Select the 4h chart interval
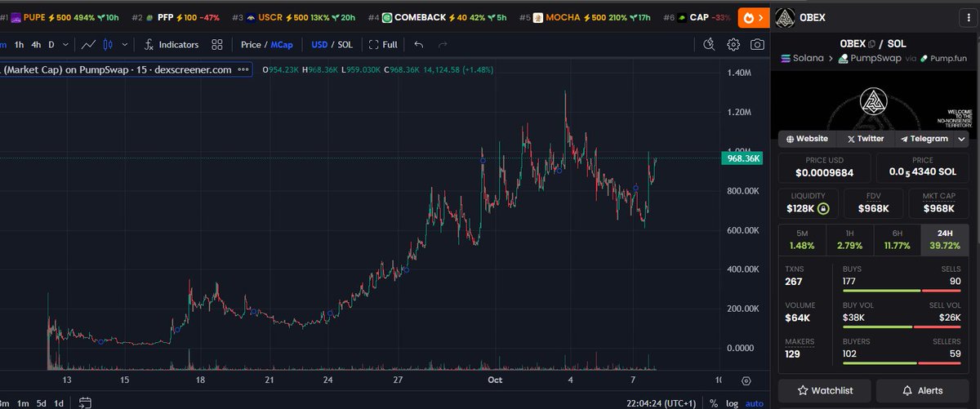 (36, 45)
